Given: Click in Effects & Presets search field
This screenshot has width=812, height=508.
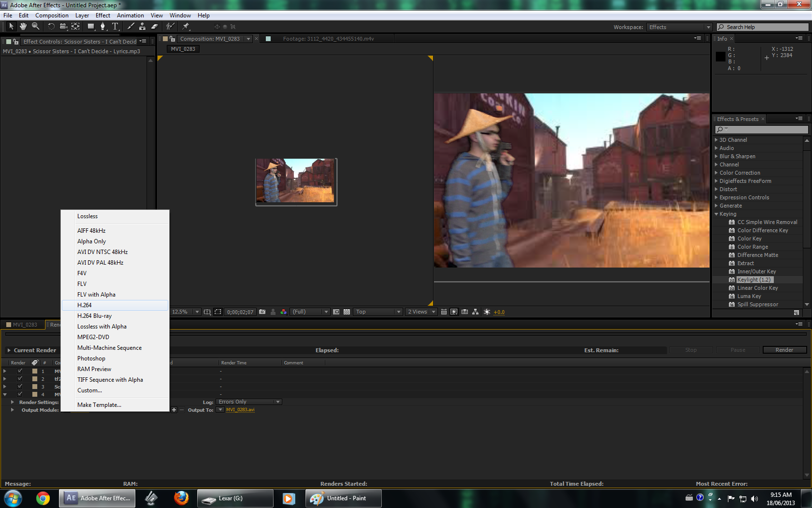Looking at the screenshot, I should [761, 130].
